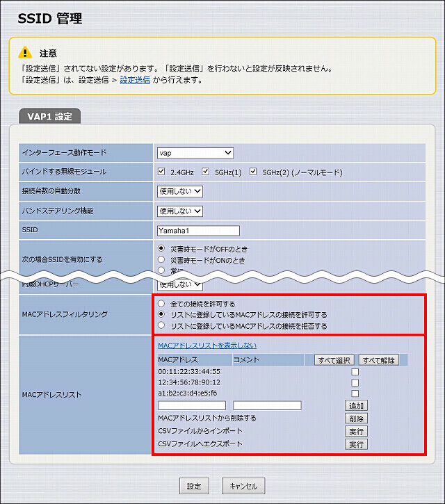Click 実行 for CSVファイルからインポート
The image size is (445, 504).
pyautogui.click(x=356, y=432)
